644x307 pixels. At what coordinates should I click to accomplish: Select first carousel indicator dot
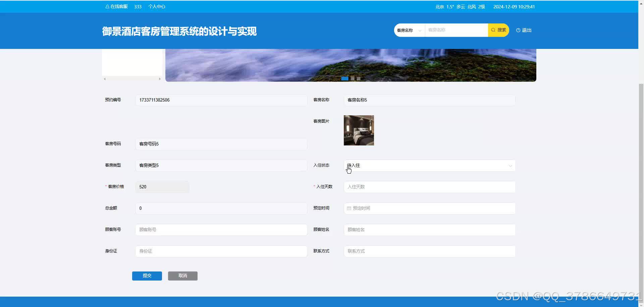(x=344, y=78)
